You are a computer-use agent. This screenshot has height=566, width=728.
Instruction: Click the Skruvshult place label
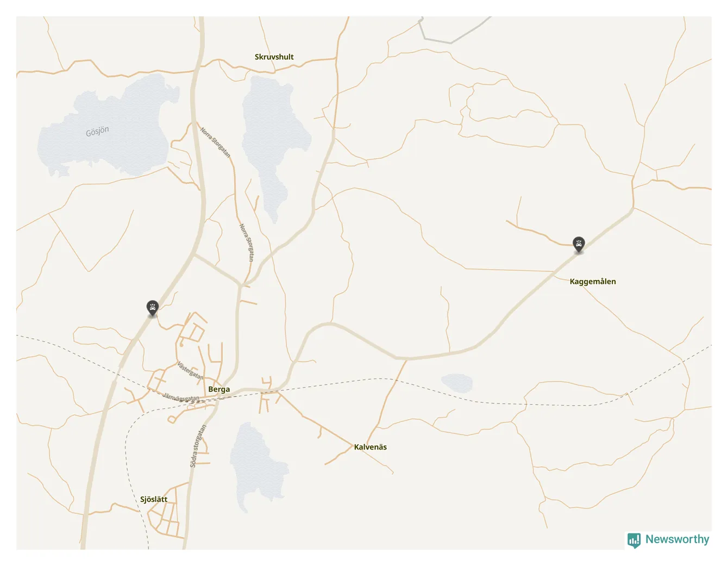[274, 57]
